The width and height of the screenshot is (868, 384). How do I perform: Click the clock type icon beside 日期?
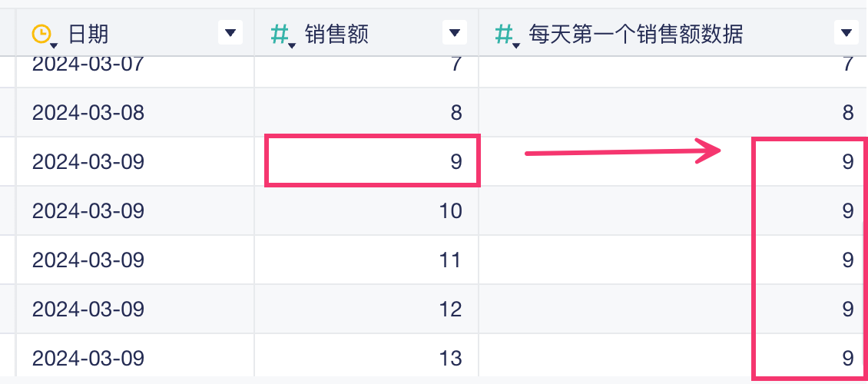41,34
